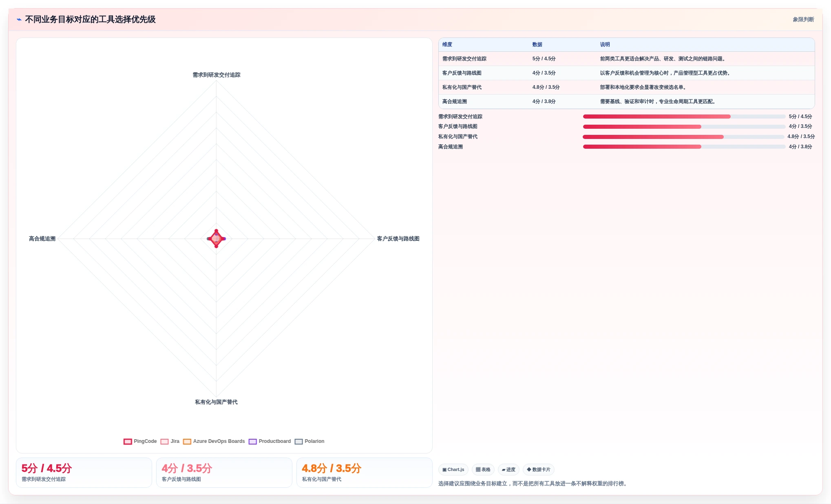The image size is (831, 504).
Task: Toggle the PingCode legend swatch
Action: point(128,441)
